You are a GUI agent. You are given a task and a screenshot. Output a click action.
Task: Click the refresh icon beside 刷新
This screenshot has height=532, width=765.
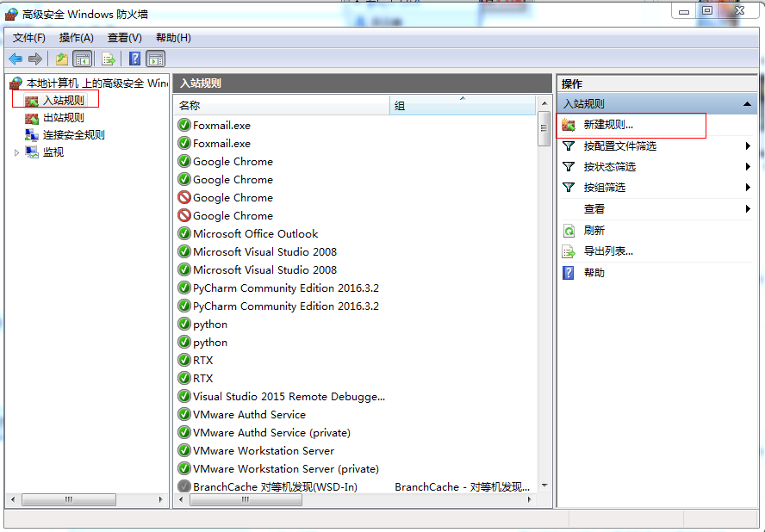click(569, 230)
